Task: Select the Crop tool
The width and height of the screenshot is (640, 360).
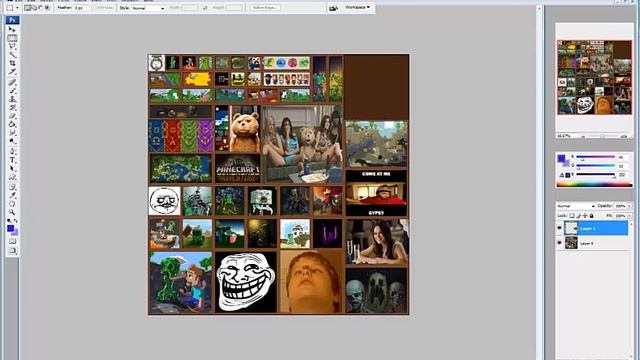Action: coord(12,63)
